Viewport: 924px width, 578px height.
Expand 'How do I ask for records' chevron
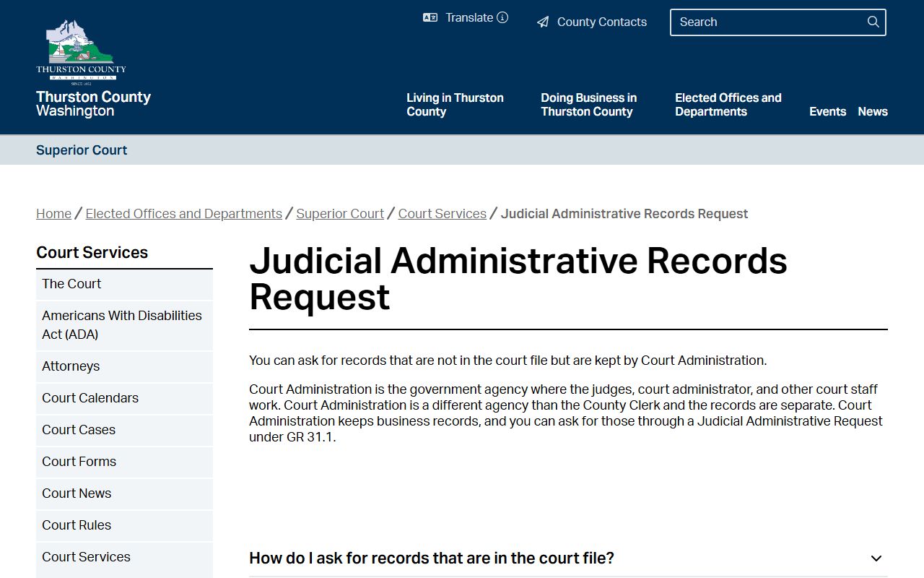pyautogui.click(x=876, y=558)
